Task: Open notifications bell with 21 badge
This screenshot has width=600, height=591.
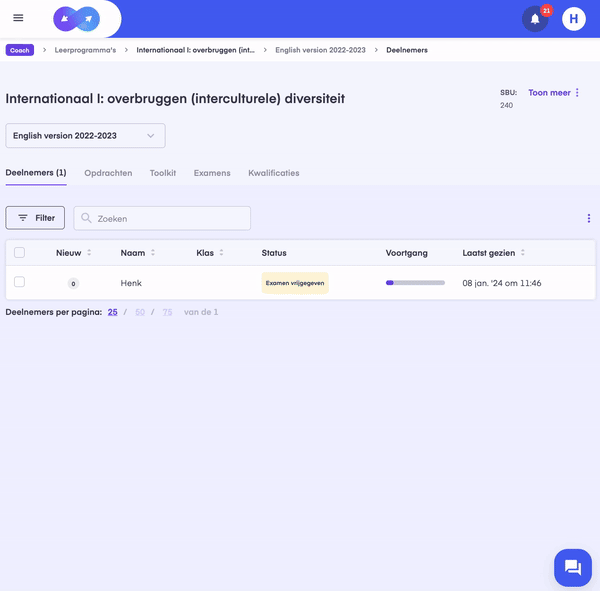Action: (x=535, y=19)
